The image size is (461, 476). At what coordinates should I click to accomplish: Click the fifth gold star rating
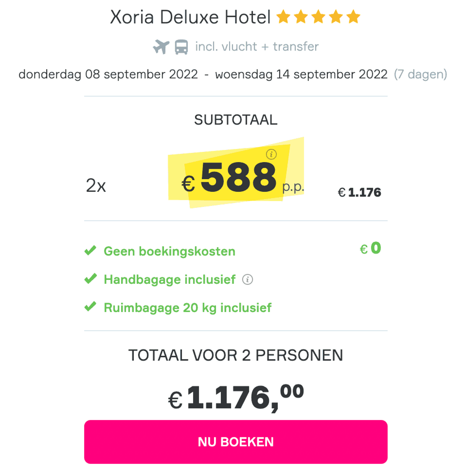click(x=353, y=16)
